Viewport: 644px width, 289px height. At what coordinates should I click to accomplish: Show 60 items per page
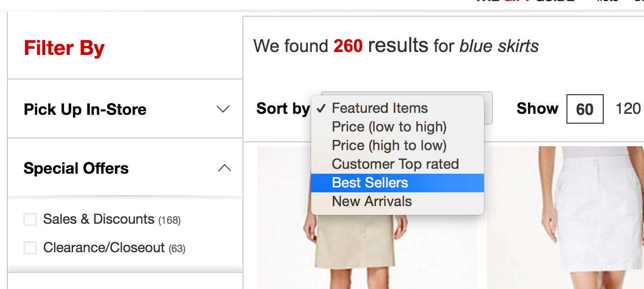[x=585, y=109]
